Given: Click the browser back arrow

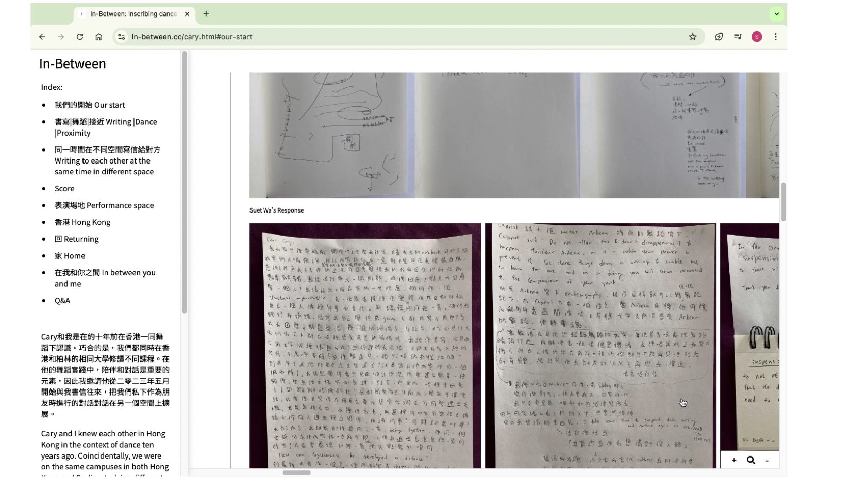Looking at the screenshot, I should [42, 37].
